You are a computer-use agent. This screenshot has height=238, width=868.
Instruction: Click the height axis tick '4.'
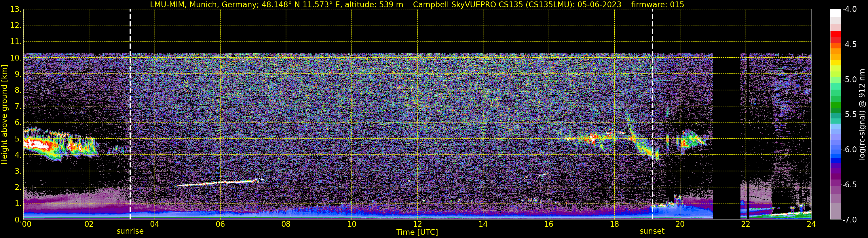(x=18, y=155)
